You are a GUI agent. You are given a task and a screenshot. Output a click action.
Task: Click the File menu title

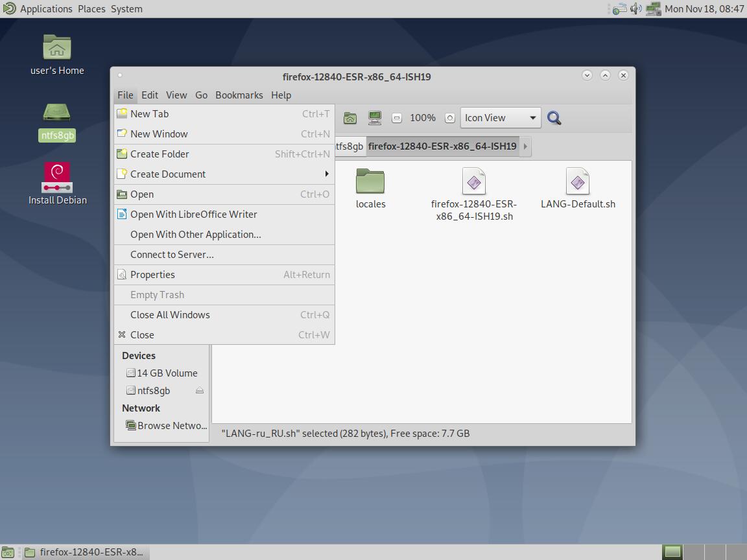(x=125, y=95)
